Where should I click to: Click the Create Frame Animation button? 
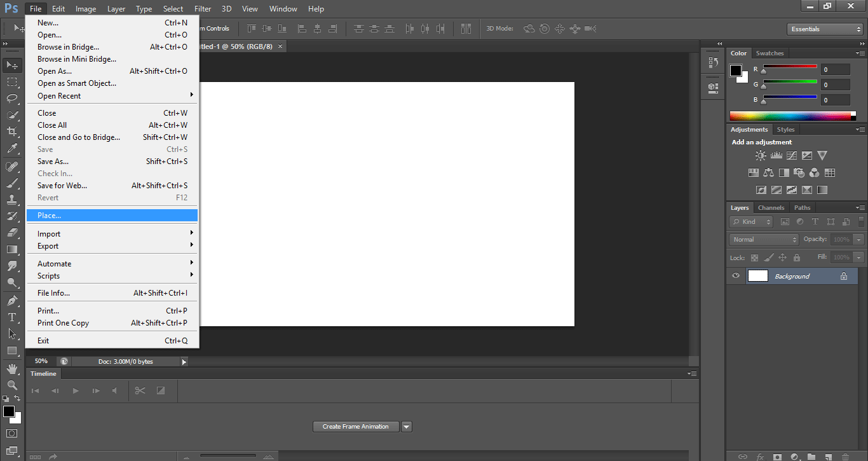click(355, 427)
